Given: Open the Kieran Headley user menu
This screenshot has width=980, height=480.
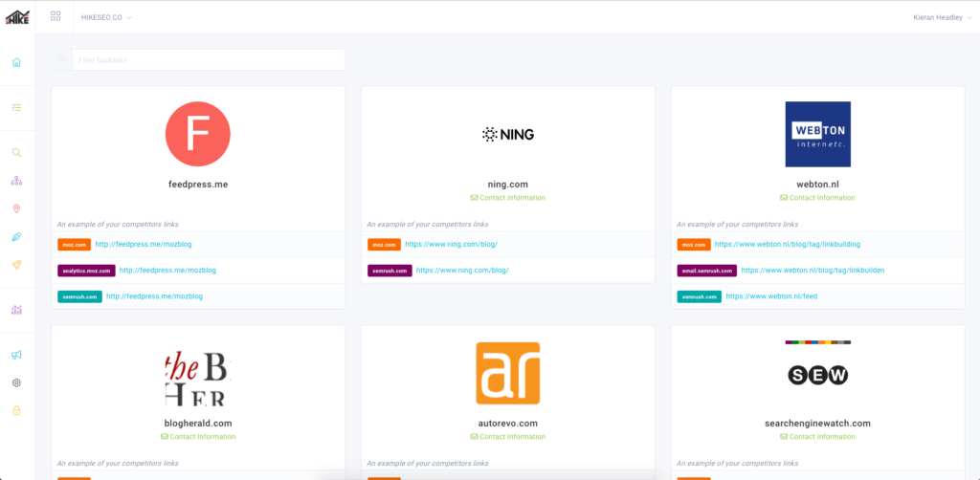Looking at the screenshot, I should [943, 17].
